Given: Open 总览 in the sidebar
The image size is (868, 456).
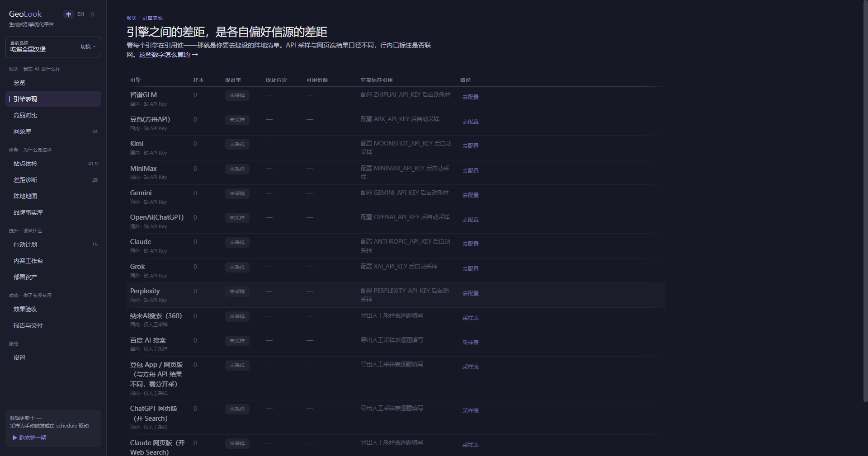Looking at the screenshot, I should [x=53, y=83].
